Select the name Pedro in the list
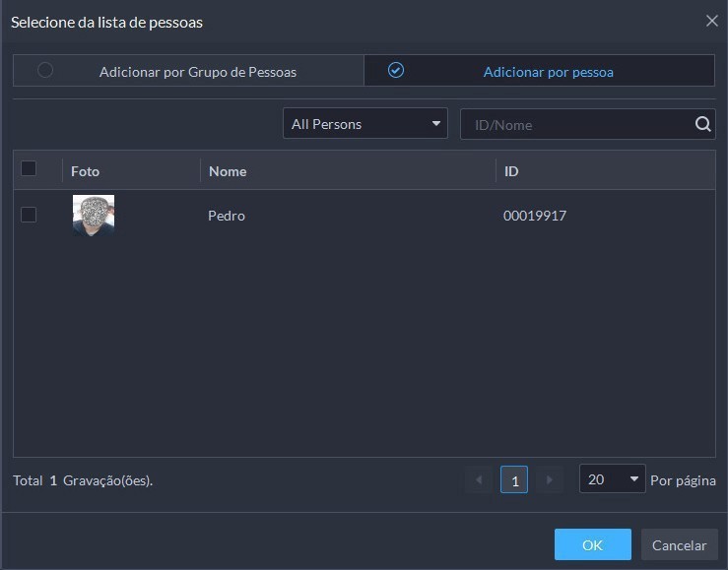 pos(227,216)
